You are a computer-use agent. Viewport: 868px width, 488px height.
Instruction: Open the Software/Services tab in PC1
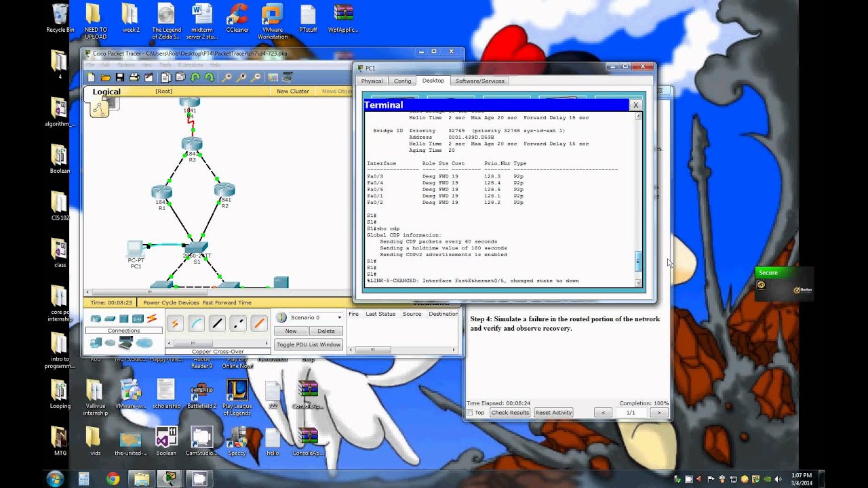[x=479, y=81]
